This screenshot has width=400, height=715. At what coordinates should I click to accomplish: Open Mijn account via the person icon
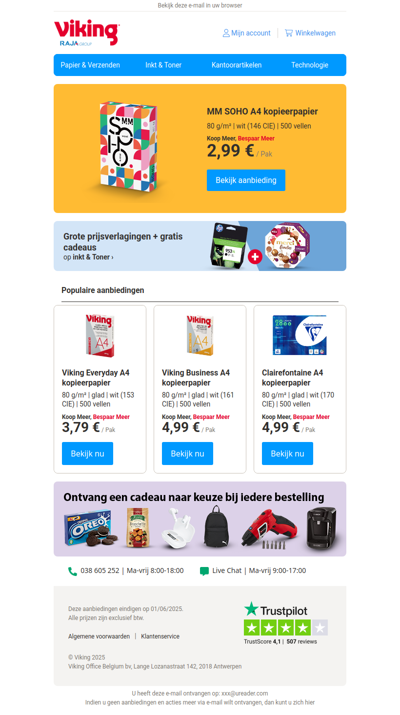pos(226,33)
